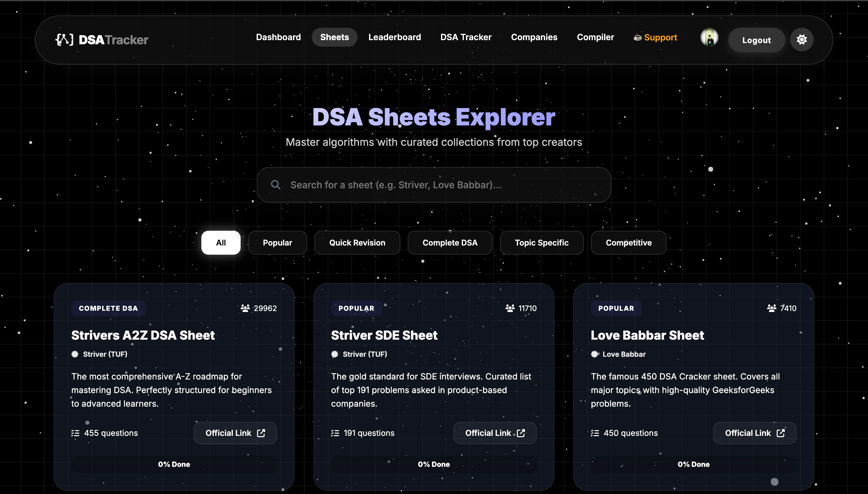
Task: Click the 7410 followers count
Action: pos(788,308)
